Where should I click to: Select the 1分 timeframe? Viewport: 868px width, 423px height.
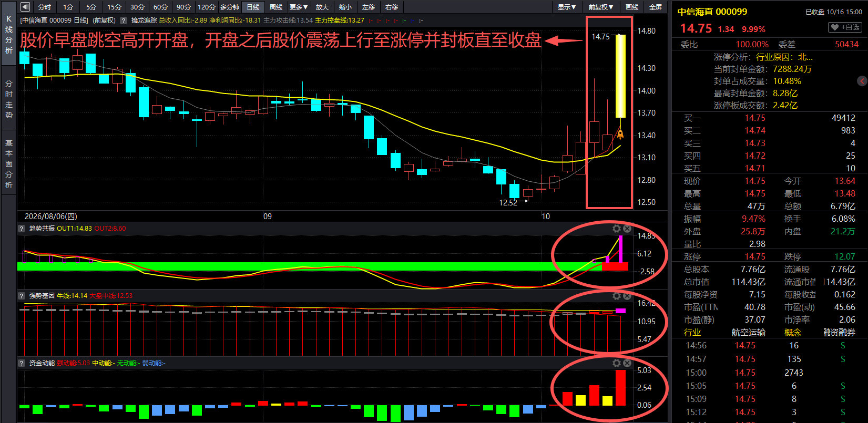pos(68,7)
